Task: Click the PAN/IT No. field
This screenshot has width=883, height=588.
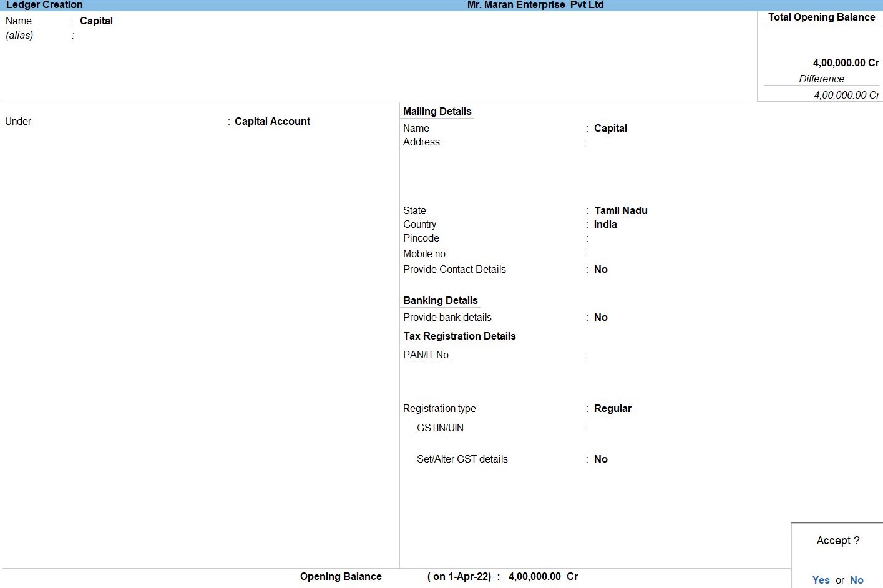Action: pos(624,355)
